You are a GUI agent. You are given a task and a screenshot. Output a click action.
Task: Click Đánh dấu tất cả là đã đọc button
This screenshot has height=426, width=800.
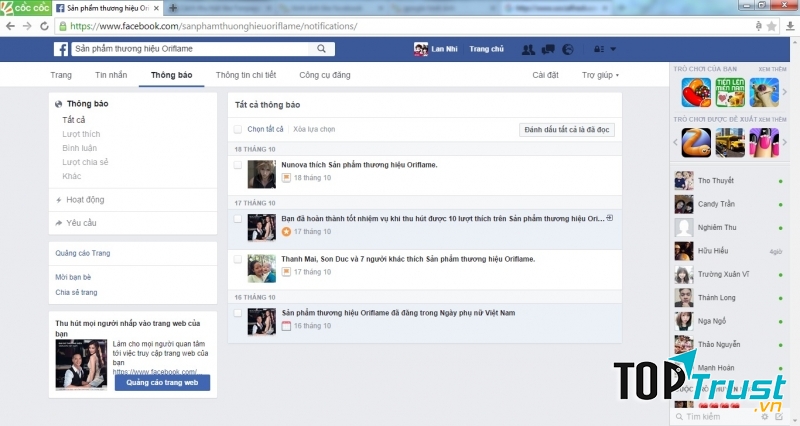click(567, 130)
